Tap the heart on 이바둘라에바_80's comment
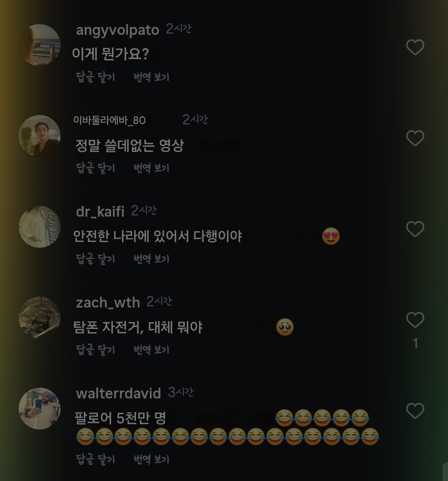This screenshot has width=448, height=481. pos(415,138)
